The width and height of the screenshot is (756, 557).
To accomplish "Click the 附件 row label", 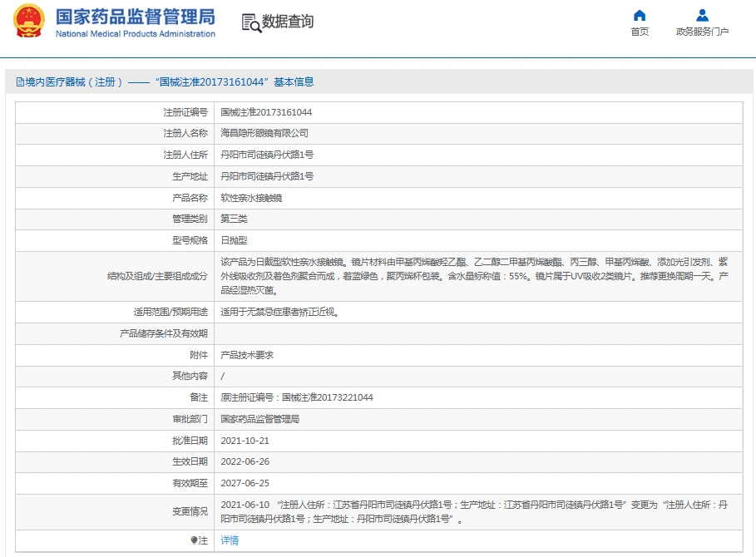I will point(199,355).
